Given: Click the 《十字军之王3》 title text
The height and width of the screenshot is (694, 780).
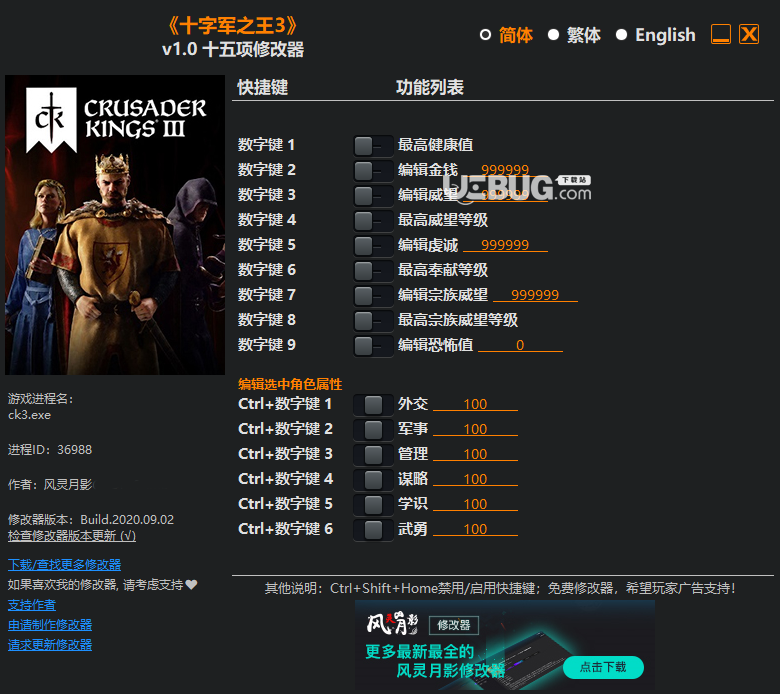Looking at the screenshot, I should (x=232, y=26).
